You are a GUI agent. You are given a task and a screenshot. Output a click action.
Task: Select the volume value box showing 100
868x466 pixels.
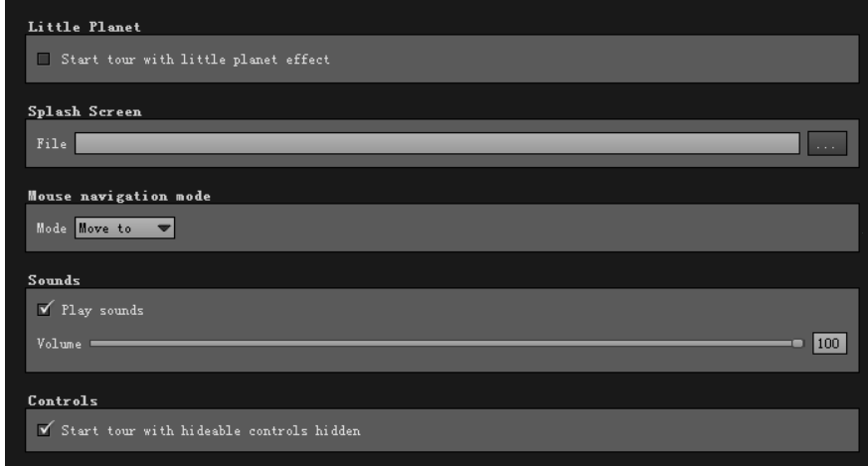point(829,344)
